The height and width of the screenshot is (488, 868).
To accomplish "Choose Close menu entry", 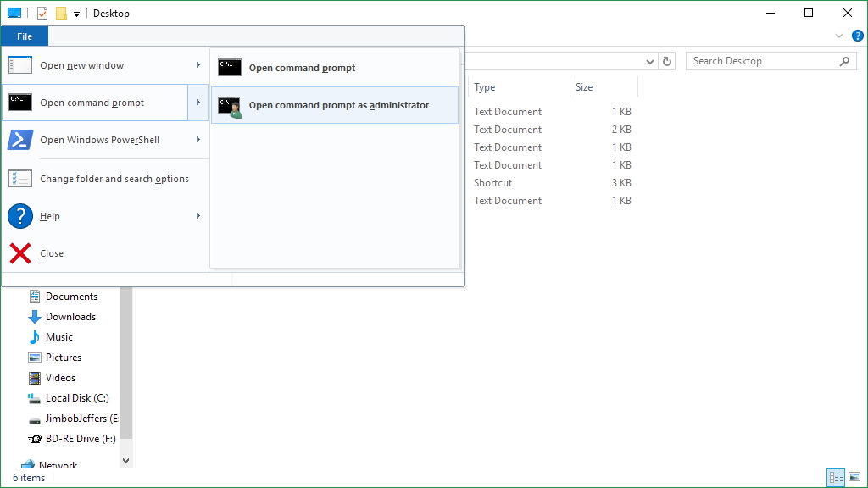I will 105,253.
